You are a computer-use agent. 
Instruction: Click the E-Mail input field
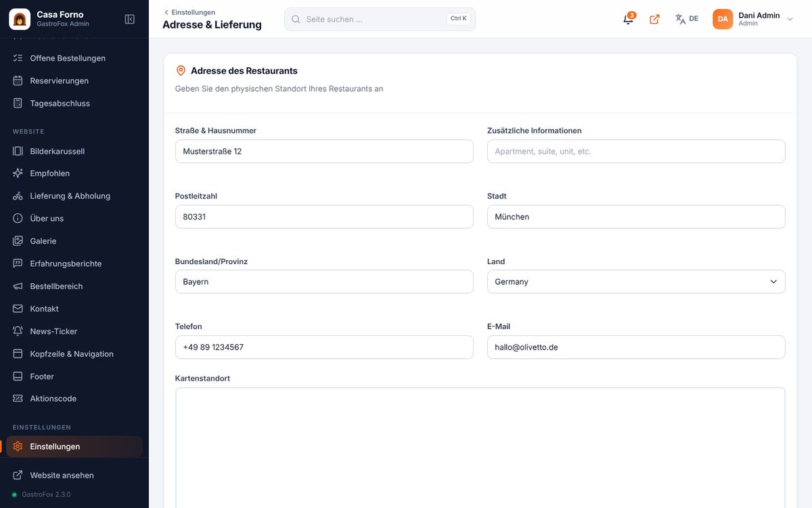636,347
